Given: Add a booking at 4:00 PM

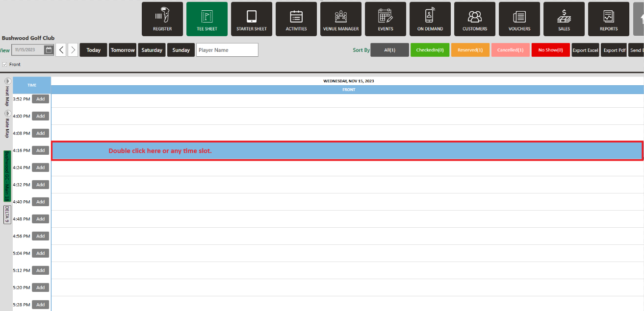Looking at the screenshot, I should (40, 116).
